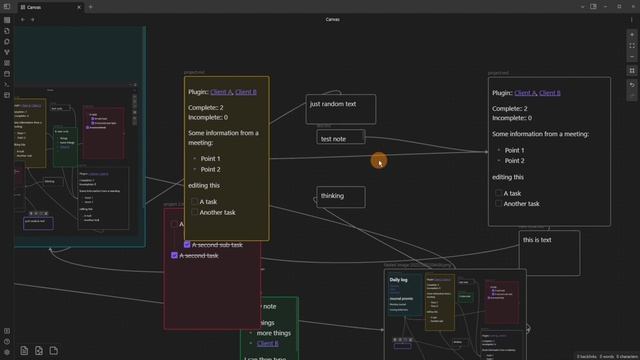Click the 'Canvas' title in header
The width and height of the screenshot is (640, 360).
coord(332,19)
